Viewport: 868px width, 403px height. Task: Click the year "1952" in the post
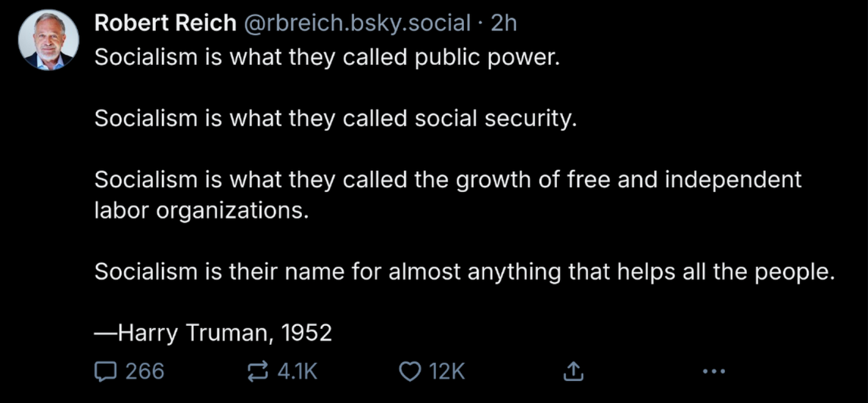(x=306, y=333)
